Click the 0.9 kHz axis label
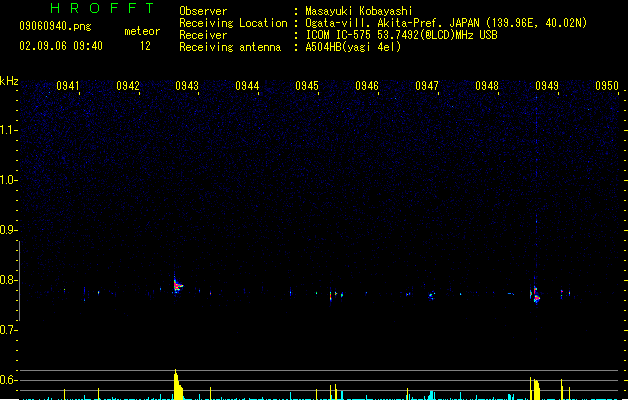This screenshot has height=400, width=629. 8,230
